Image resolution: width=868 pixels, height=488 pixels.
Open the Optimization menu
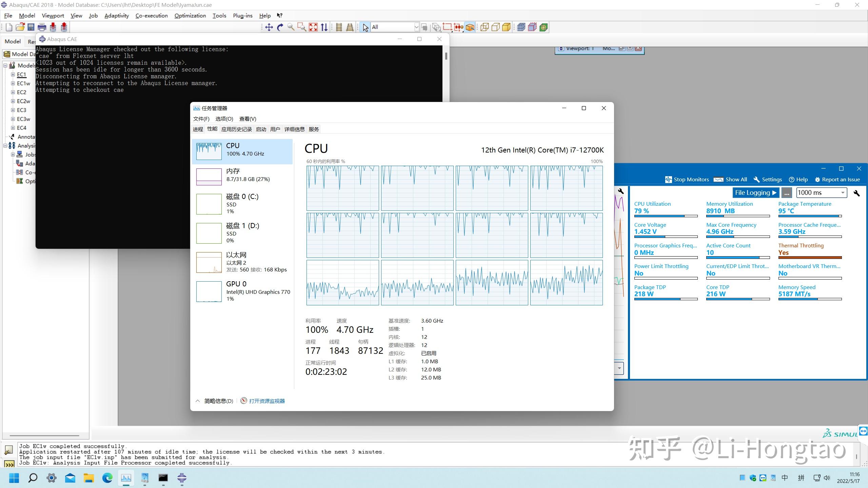(x=190, y=16)
